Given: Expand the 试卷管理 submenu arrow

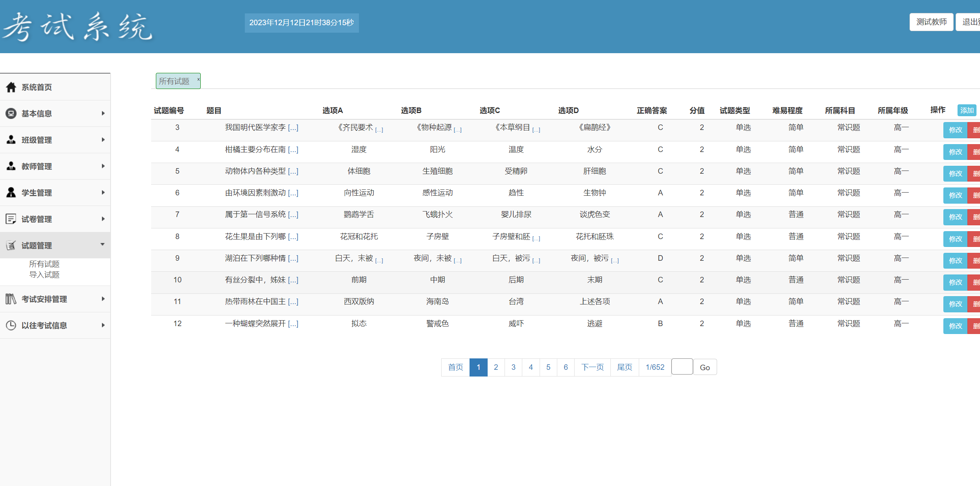Looking at the screenshot, I should tap(103, 219).
